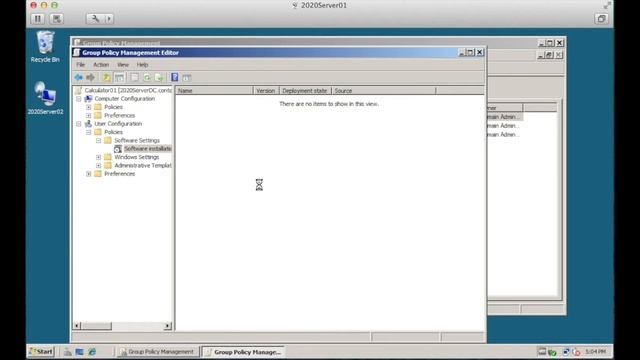Expand the Administrative Templates folder
Viewport: 640px width, 360px height.
(x=98, y=165)
